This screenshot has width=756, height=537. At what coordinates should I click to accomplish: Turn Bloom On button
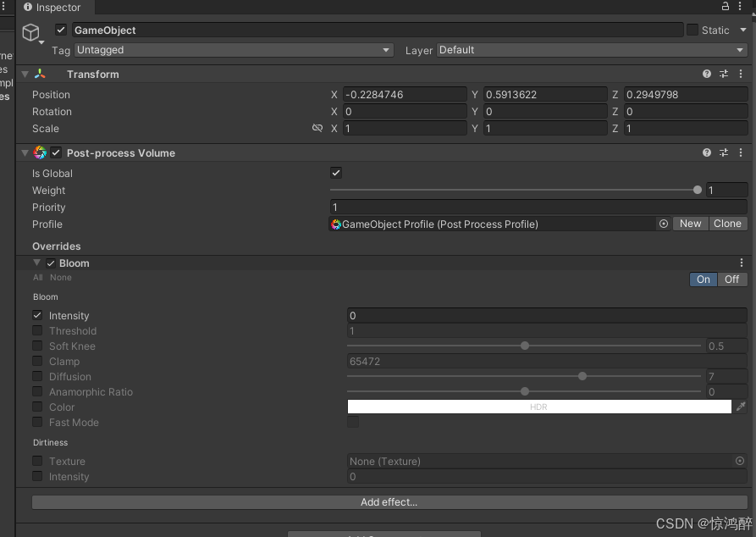704,280
